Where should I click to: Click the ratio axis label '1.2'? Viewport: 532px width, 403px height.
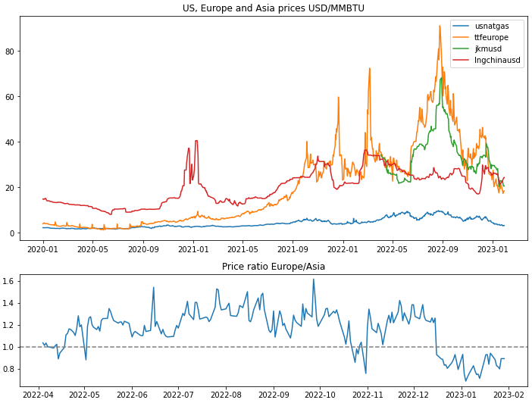[8, 325]
